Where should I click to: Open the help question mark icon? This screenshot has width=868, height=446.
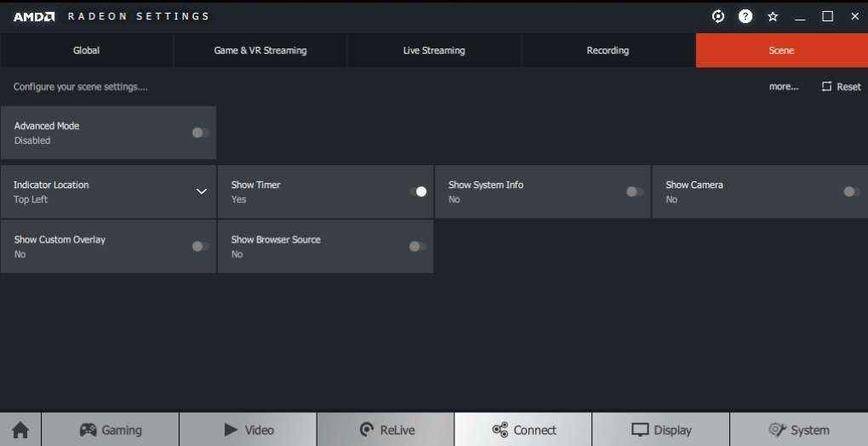coord(745,17)
